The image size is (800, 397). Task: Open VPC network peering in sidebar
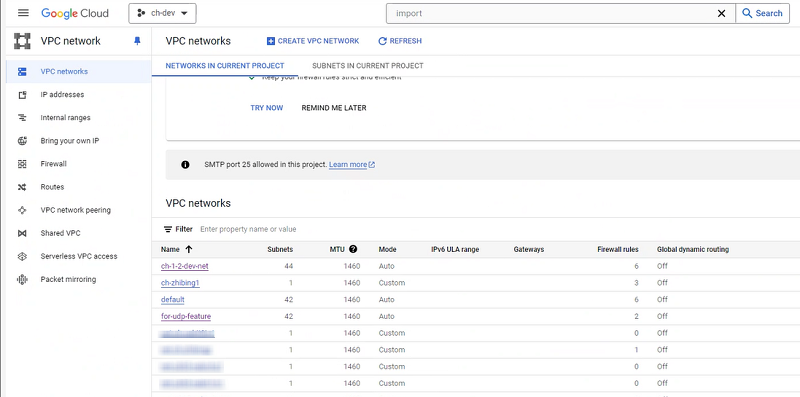point(76,210)
